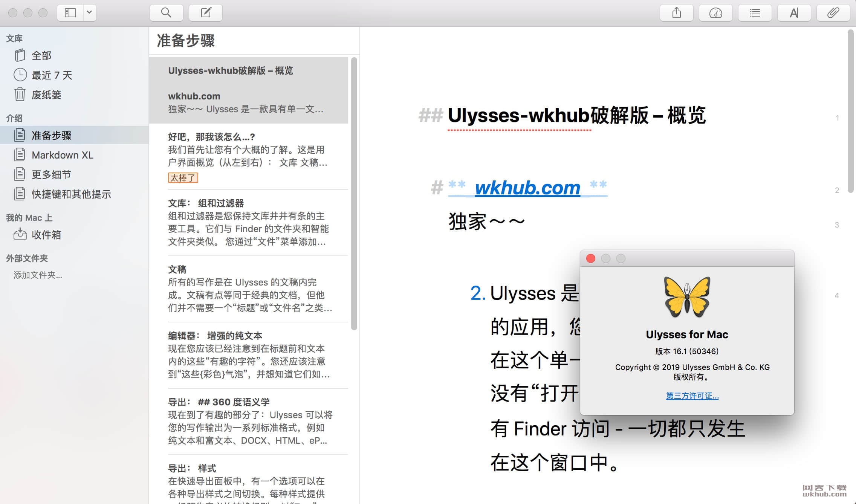The height and width of the screenshot is (504, 856).
Task: Select the 全部 library item
Action: 74,55
